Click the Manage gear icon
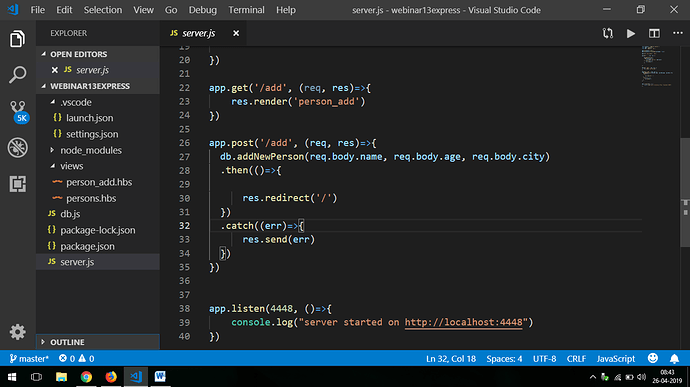 click(18, 332)
